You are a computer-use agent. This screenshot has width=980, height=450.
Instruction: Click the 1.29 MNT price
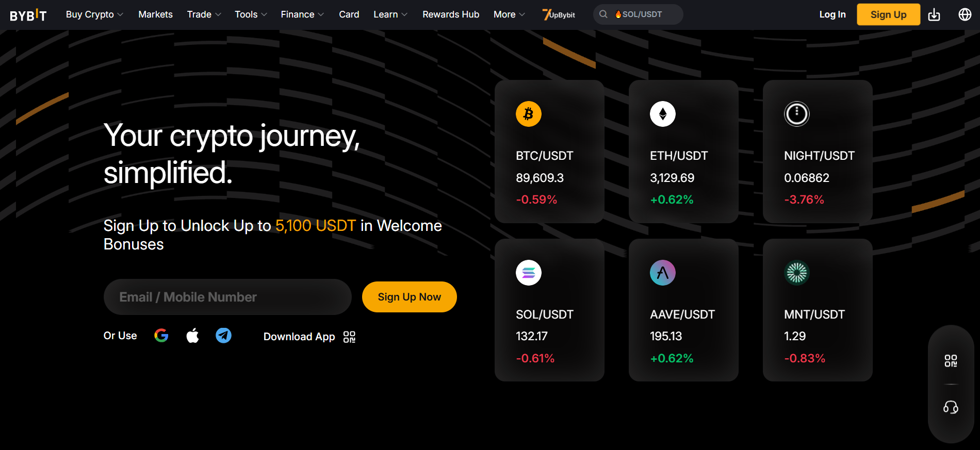point(795,336)
